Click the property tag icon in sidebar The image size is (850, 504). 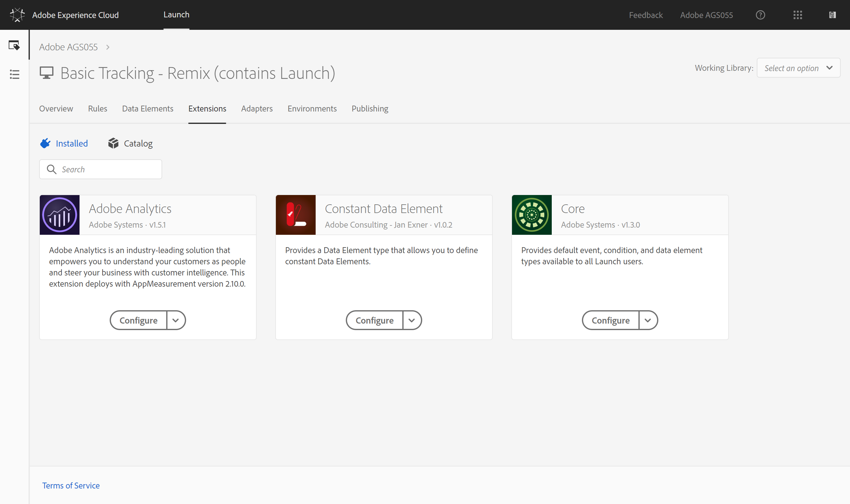coord(14,45)
